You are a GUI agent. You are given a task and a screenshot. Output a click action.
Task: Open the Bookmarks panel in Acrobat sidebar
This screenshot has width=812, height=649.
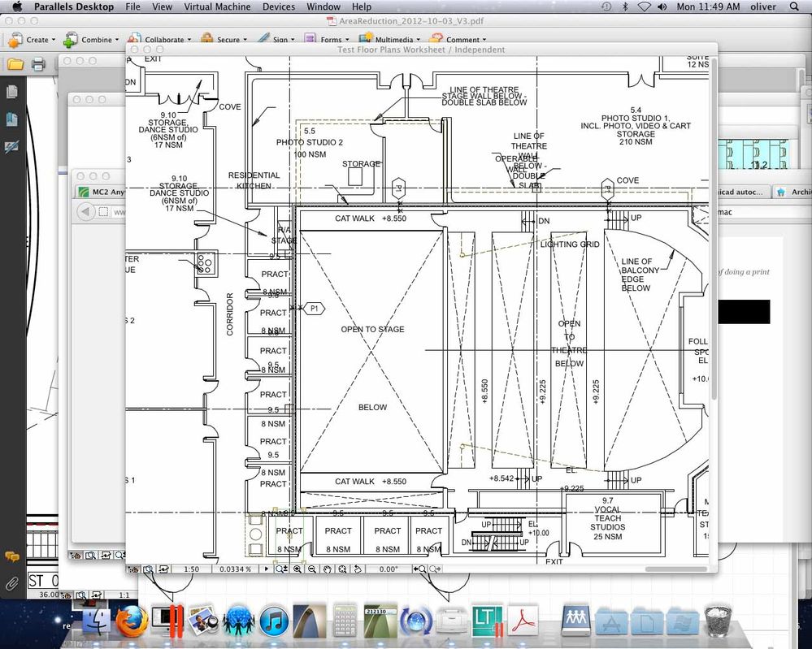pos(11,119)
